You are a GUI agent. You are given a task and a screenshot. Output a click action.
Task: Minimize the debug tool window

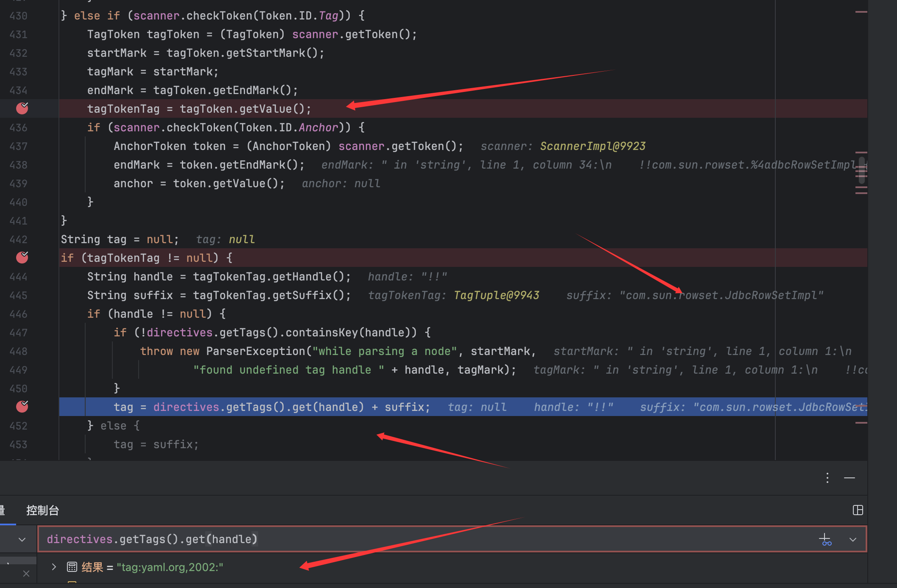[x=850, y=478]
